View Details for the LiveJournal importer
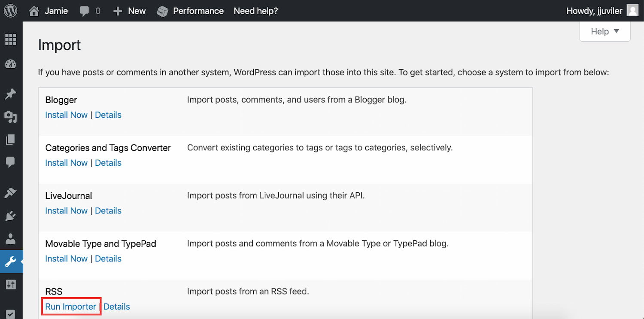Image resolution: width=644 pixels, height=319 pixels. coord(108,211)
